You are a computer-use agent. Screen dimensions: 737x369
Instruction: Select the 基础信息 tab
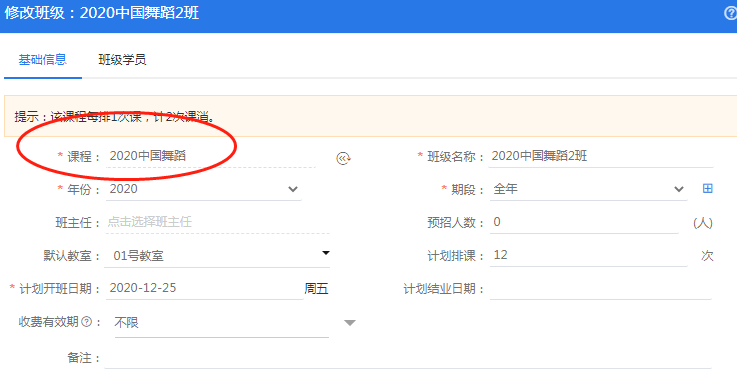(42, 60)
